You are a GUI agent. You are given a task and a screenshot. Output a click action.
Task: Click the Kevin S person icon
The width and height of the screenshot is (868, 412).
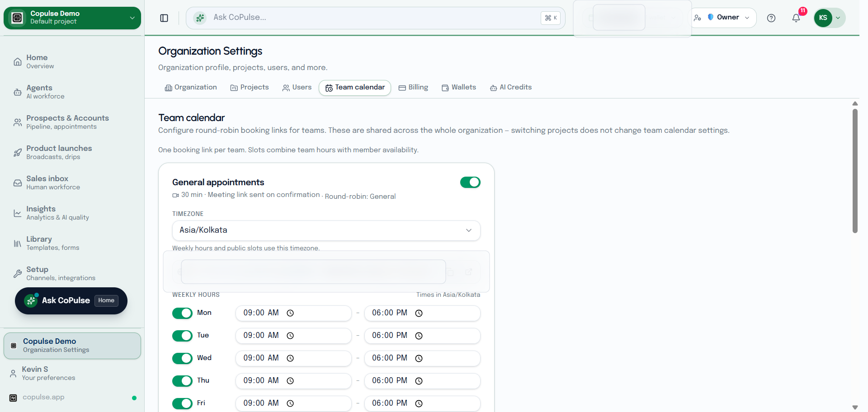[x=13, y=374]
